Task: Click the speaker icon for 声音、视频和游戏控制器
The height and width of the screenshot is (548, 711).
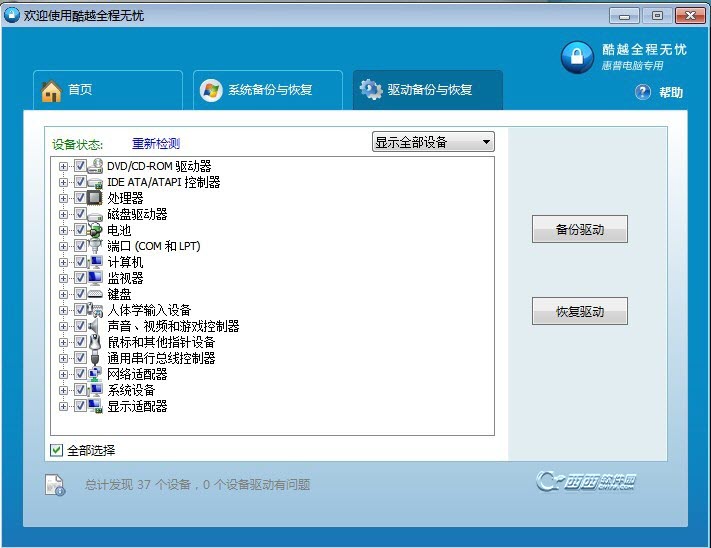Action: [94, 326]
